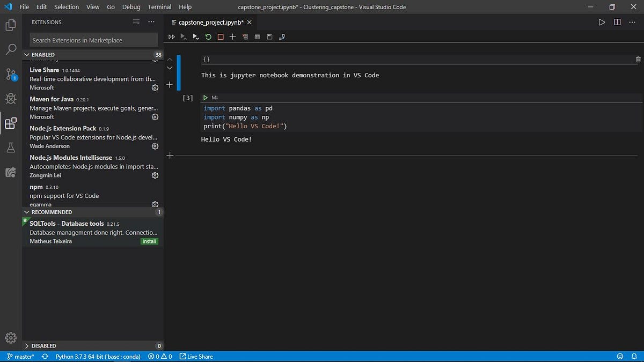This screenshot has height=362, width=644.
Task: Select the Maven for Java extension entry
Action: click(x=93, y=108)
